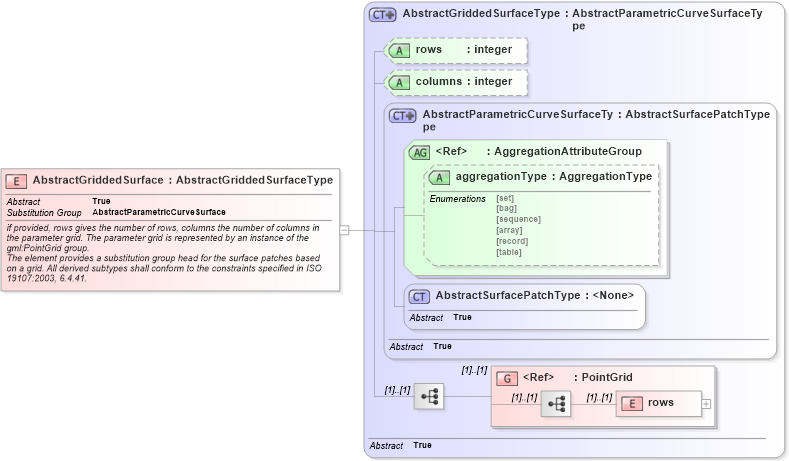The width and height of the screenshot is (789, 461).
Task: Select the [table] enumeration value
Action: pos(509,252)
